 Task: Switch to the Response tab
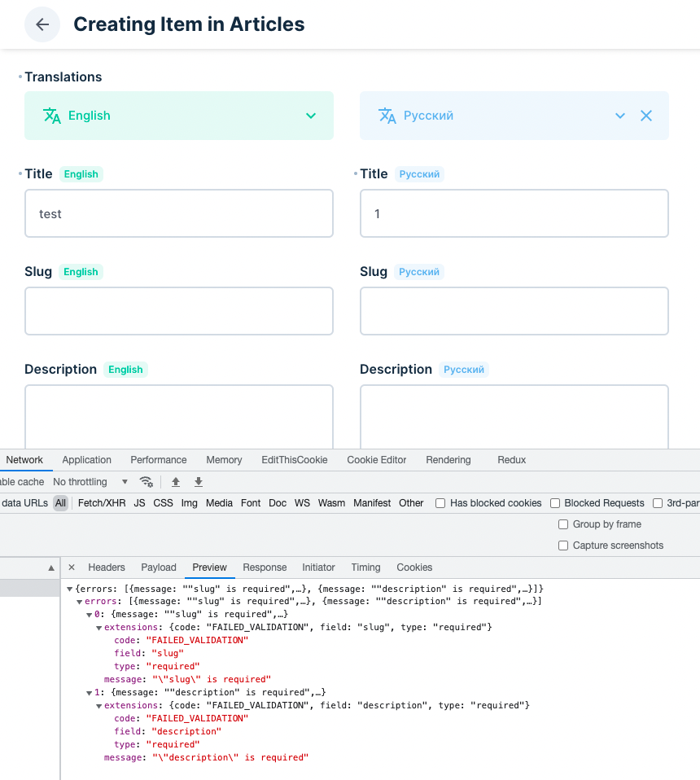pos(264,567)
